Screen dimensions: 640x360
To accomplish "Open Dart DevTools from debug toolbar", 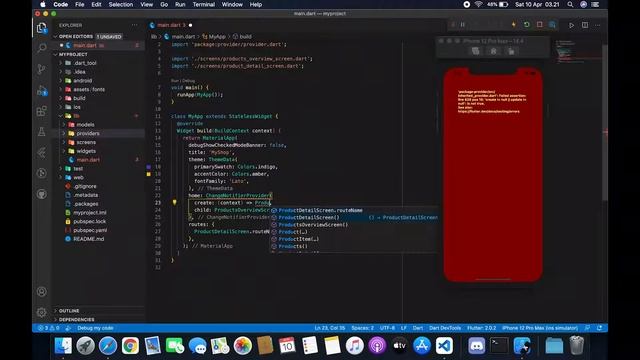I will pyautogui.click(x=552, y=25).
